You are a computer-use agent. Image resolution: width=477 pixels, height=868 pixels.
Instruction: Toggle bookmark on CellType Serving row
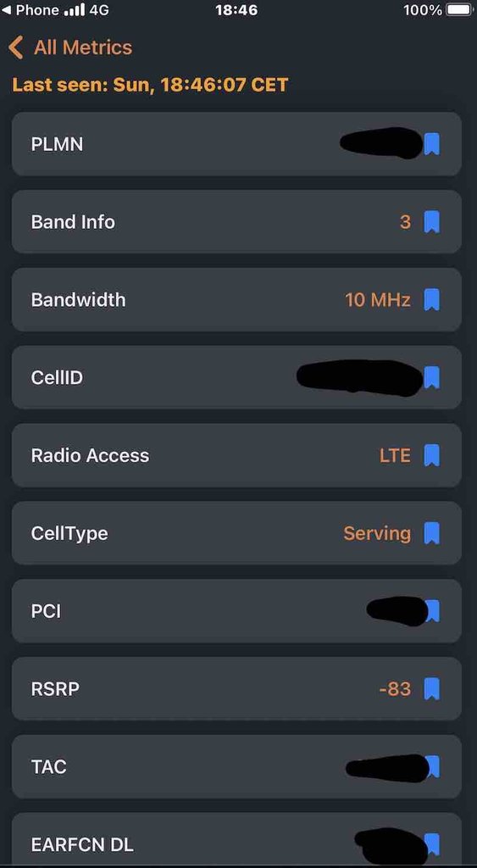point(431,534)
